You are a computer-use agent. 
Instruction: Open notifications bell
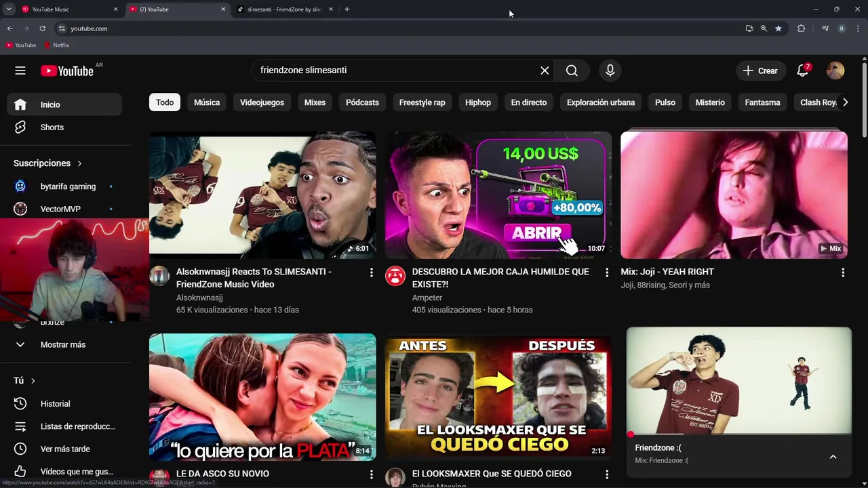[803, 70]
